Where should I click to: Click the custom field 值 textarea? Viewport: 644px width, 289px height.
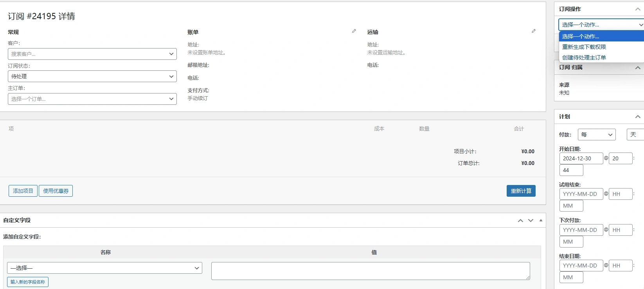[371, 271]
